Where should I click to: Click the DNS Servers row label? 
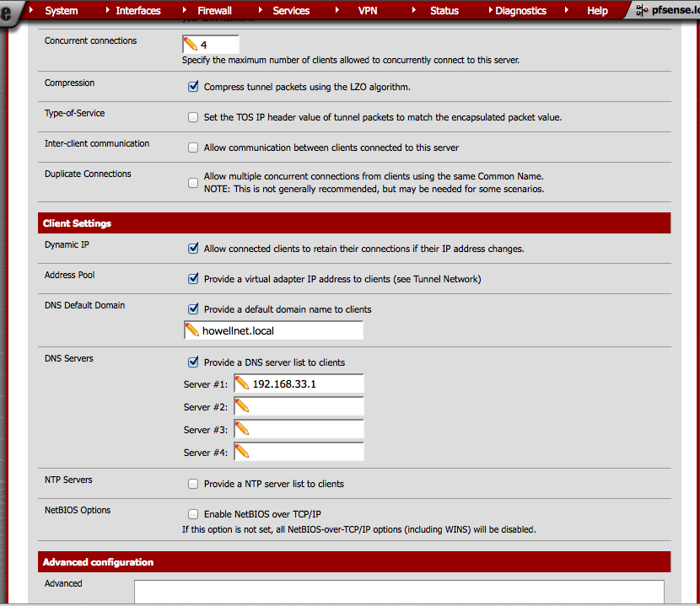[x=69, y=358]
